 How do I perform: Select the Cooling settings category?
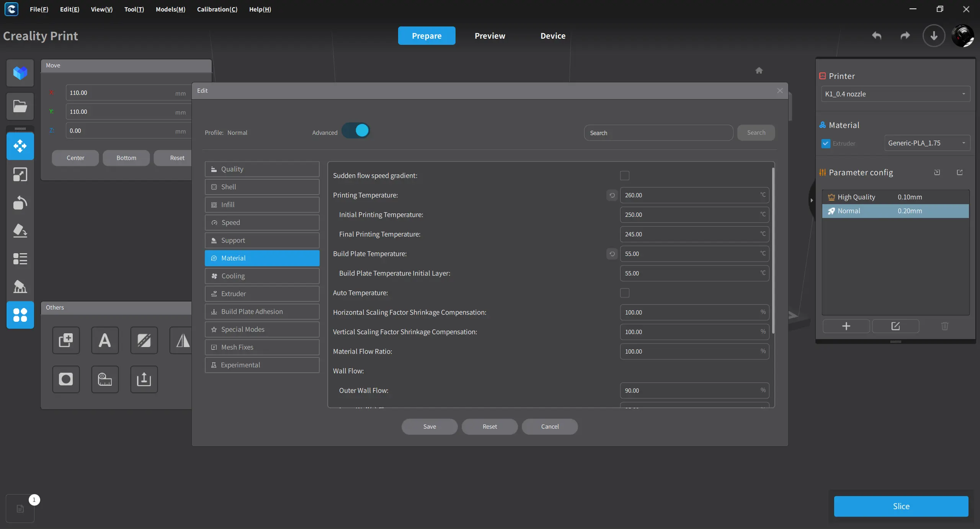[262, 276]
